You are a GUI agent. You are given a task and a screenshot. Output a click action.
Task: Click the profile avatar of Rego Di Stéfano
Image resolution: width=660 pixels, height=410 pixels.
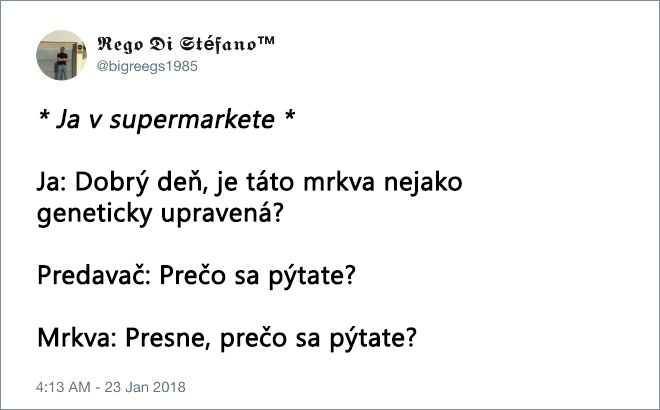(58, 56)
